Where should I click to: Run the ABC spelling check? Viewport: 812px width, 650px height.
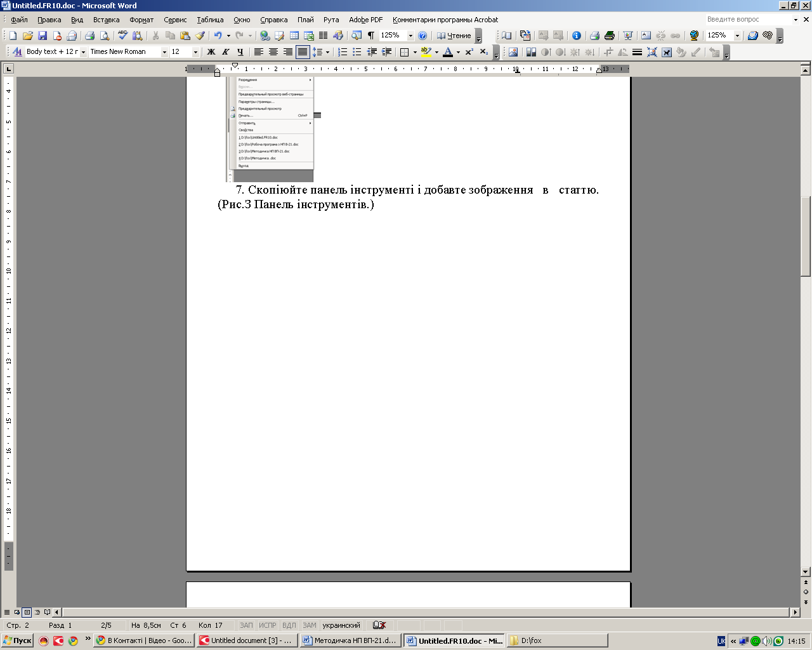[122, 36]
